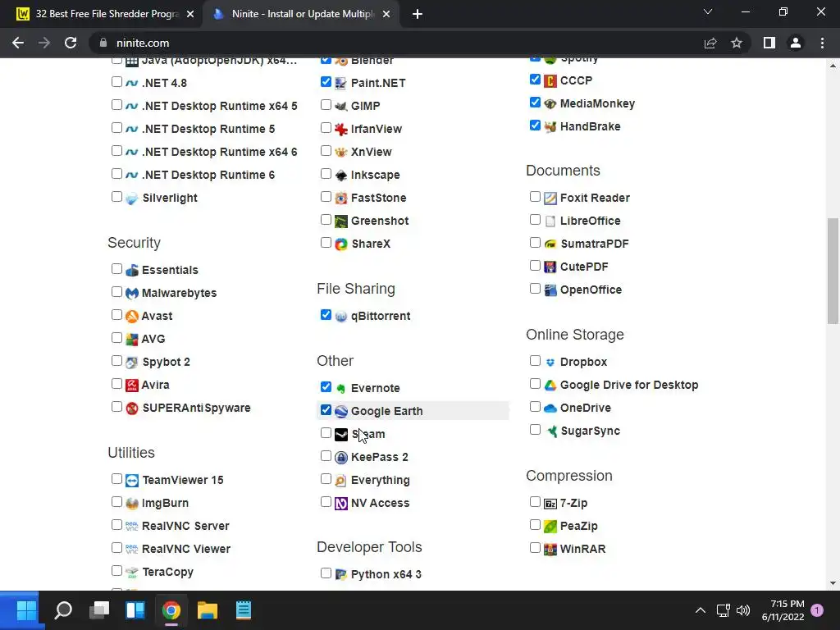Click the TeamViewer 15 icon

point(132,481)
